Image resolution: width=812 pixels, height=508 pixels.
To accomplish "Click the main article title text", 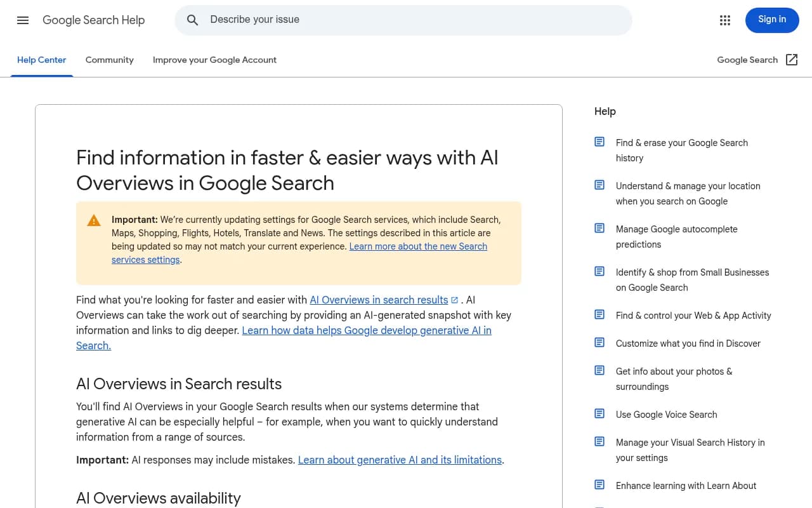I will coord(287,170).
